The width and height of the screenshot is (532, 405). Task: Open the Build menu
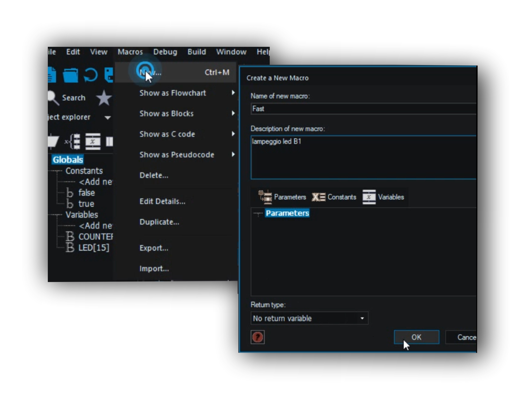pyautogui.click(x=197, y=52)
